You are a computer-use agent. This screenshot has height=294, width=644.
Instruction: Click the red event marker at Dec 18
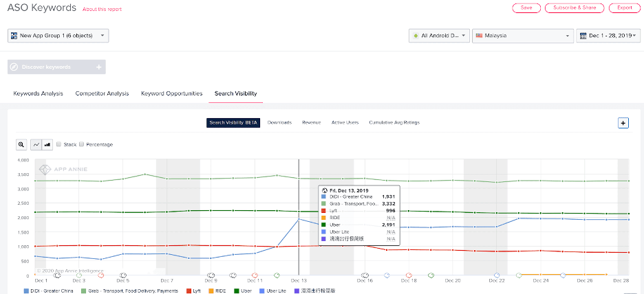[x=409, y=275]
